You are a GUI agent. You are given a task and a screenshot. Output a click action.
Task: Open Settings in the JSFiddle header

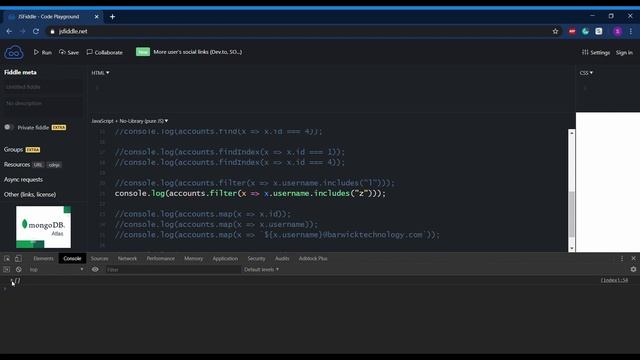pos(596,52)
